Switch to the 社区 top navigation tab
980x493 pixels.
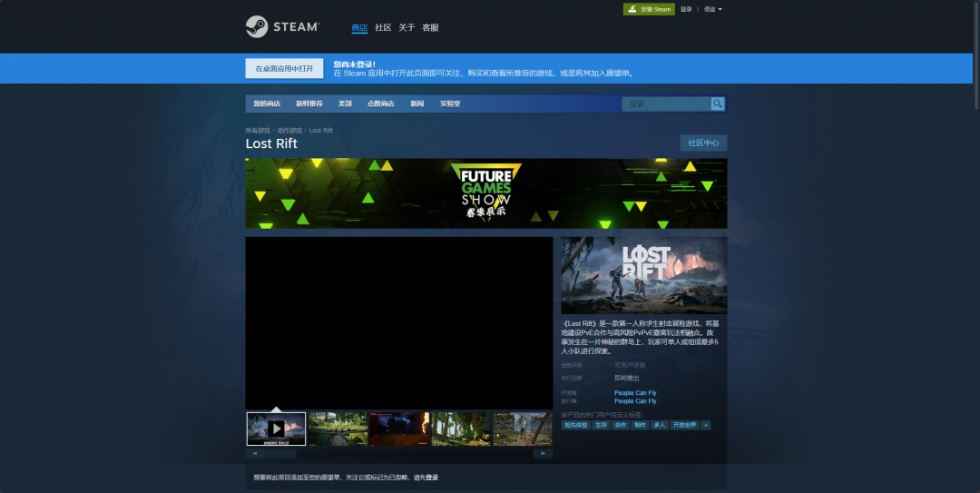(x=383, y=27)
